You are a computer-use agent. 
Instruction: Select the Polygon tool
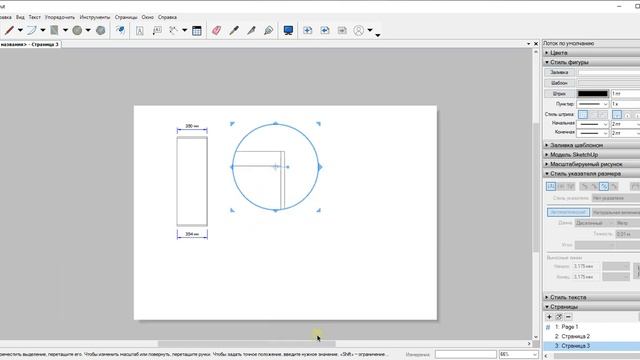(100, 30)
